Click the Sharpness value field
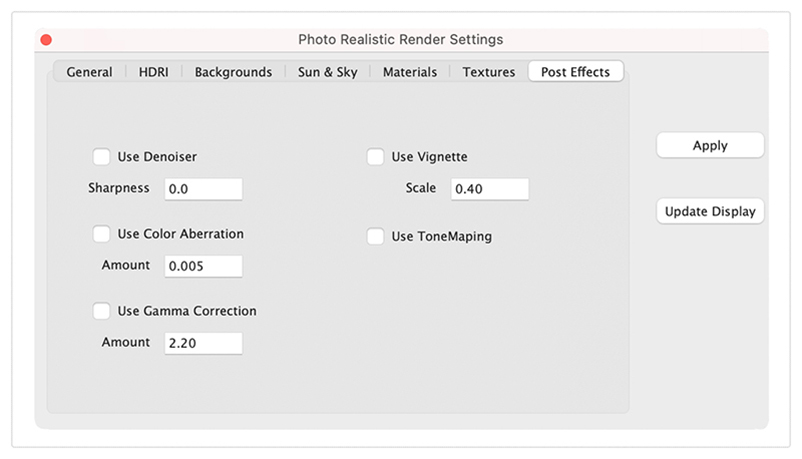 [x=204, y=189]
